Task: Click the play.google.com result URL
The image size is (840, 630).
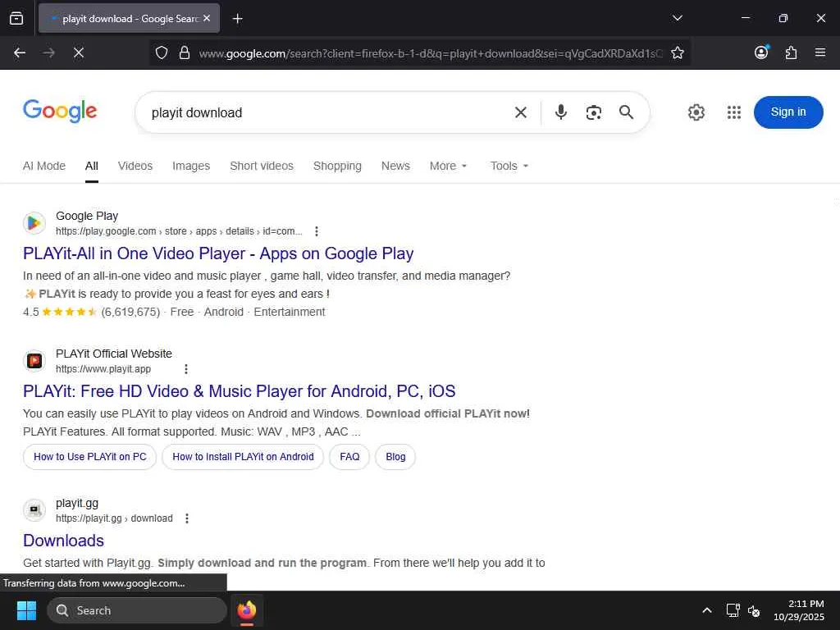Action: tap(179, 231)
